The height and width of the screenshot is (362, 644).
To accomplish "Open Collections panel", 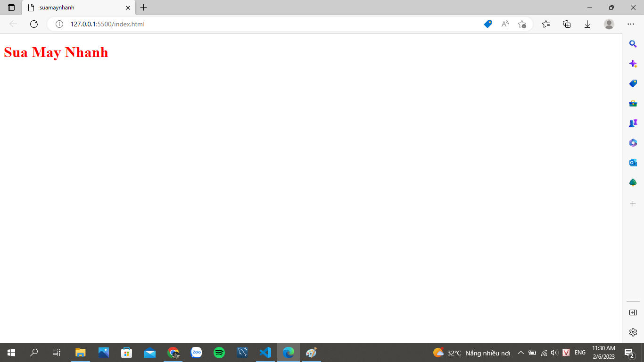I will 567,24.
